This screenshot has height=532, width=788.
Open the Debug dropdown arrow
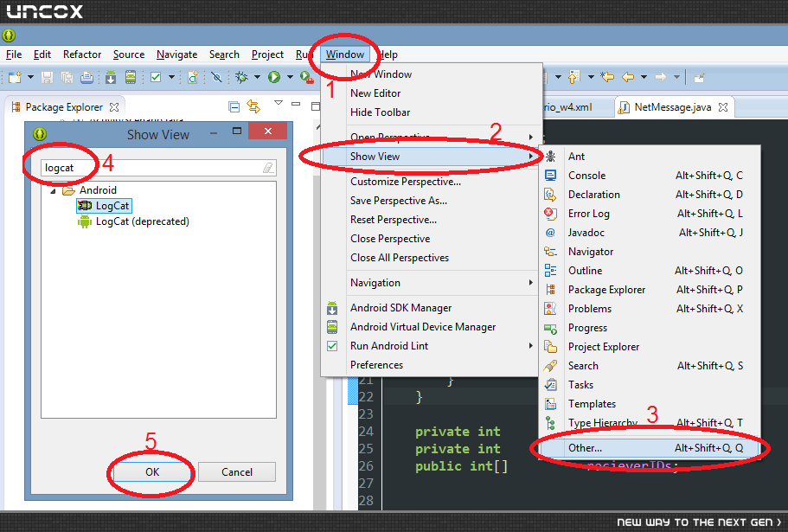pos(257,77)
